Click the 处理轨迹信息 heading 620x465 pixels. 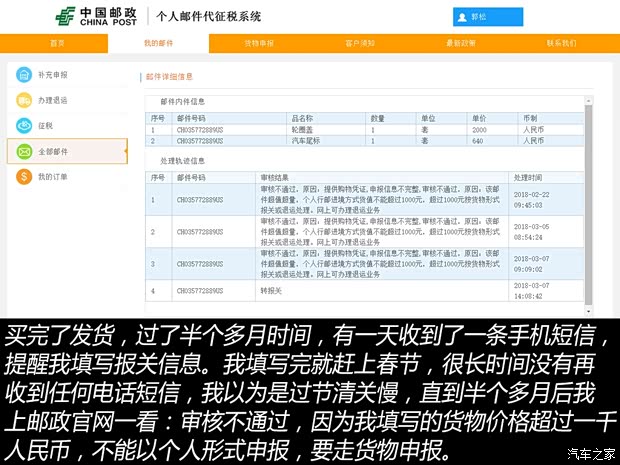click(x=183, y=161)
